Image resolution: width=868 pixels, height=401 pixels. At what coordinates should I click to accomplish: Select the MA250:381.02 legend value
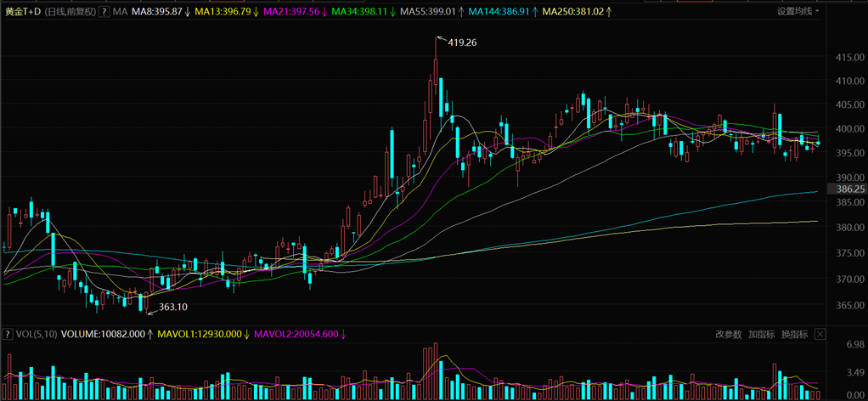click(572, 12)
